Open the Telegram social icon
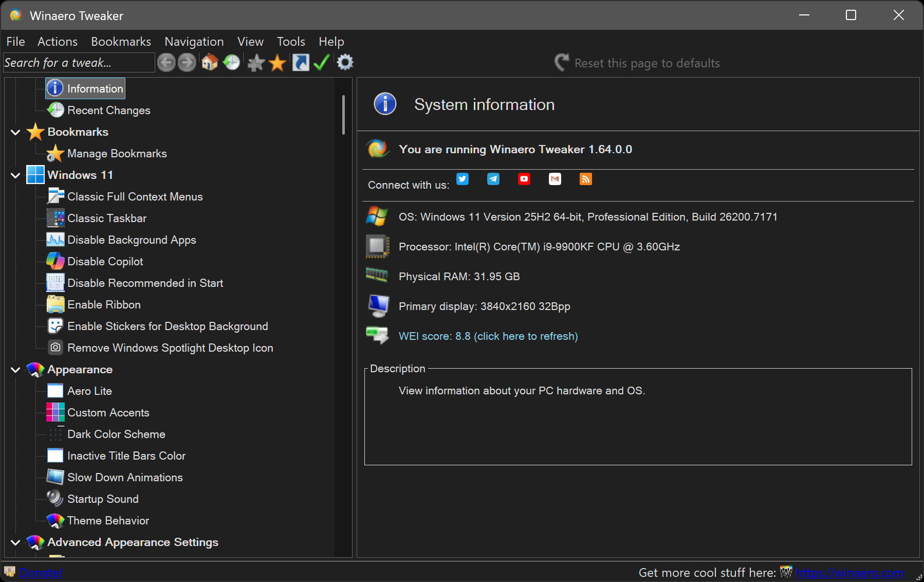Viewport: 924px width, 582px height. 493,179
